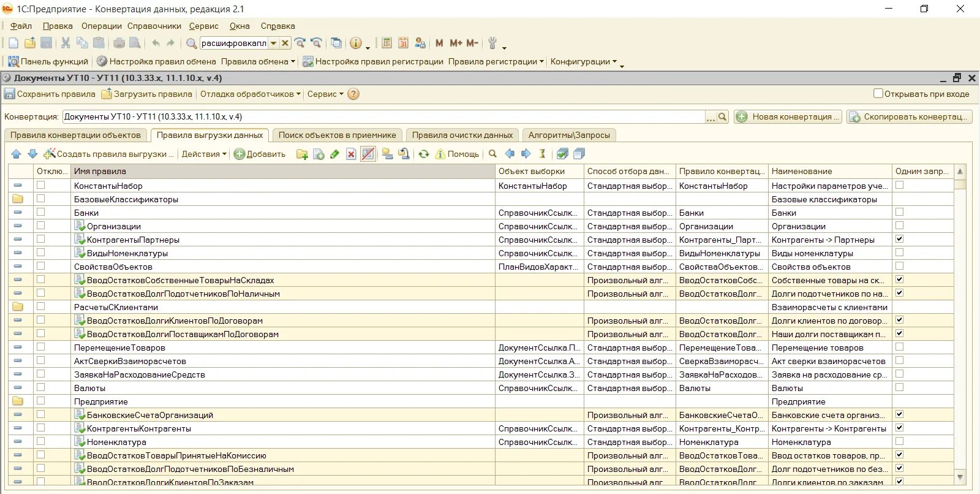Move rule up with blue up arrow
This screenshot has height=494, width=980.
pos(16,154)
